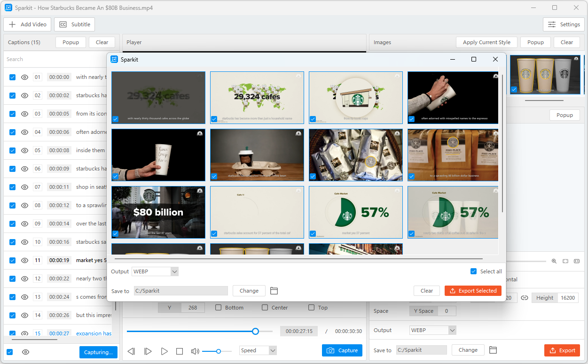The image size is (588, 364).
Task: Uncheck caption 14 checkbox
Action: [x=13, y=315]
